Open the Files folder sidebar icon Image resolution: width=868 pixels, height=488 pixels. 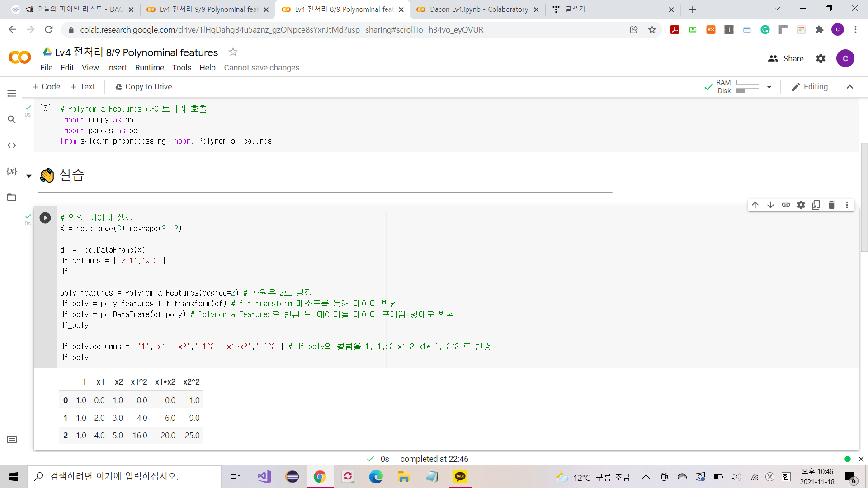[x=12, y=197]
